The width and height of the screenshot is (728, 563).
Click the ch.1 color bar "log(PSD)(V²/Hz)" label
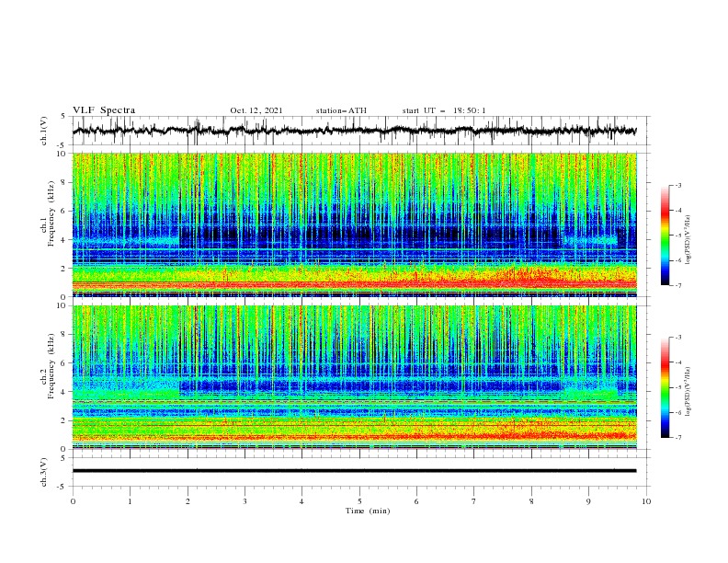[688, 240]
